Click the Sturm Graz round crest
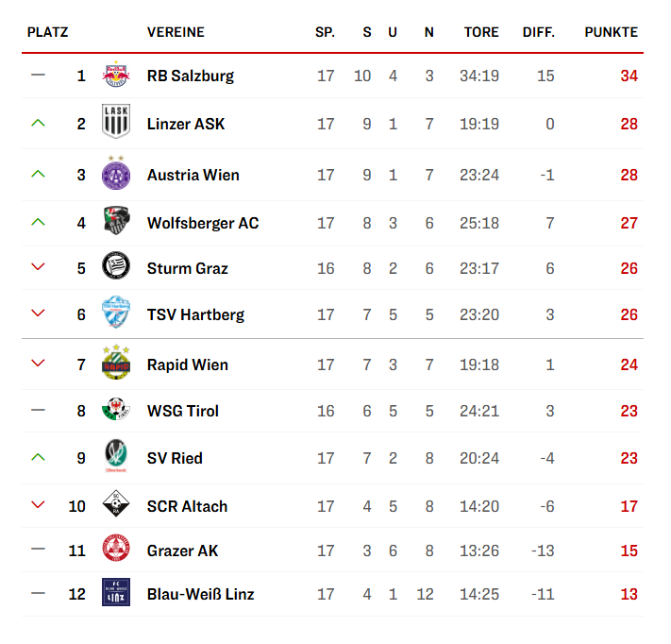This screenshot has width=671, height=644. (116, 268)
